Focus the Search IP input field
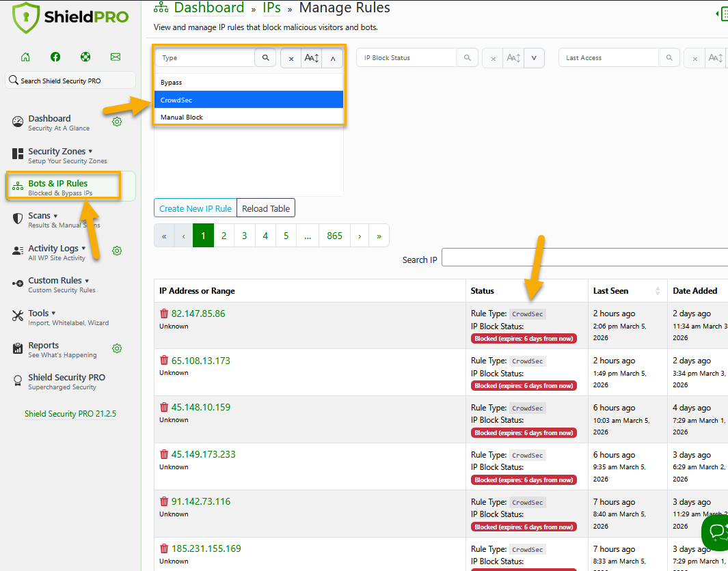Viewport: 728px width, 571px height. [584, 257]
